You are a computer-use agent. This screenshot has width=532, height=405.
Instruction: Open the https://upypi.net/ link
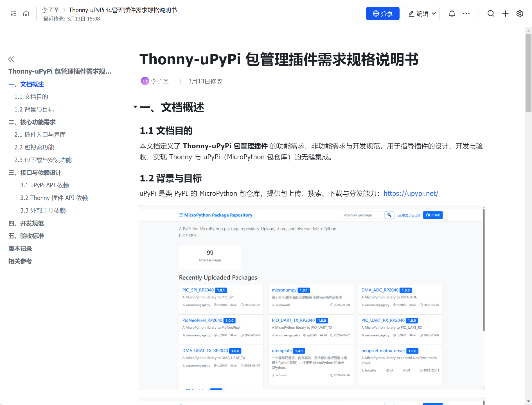pyautogui.click(x=411, y=194)
